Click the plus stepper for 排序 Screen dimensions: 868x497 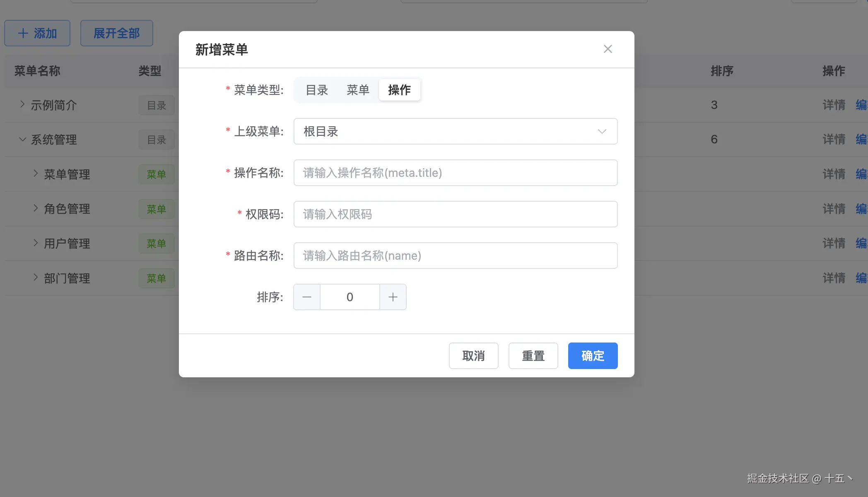pyautogui.click(x=393, y=297)
